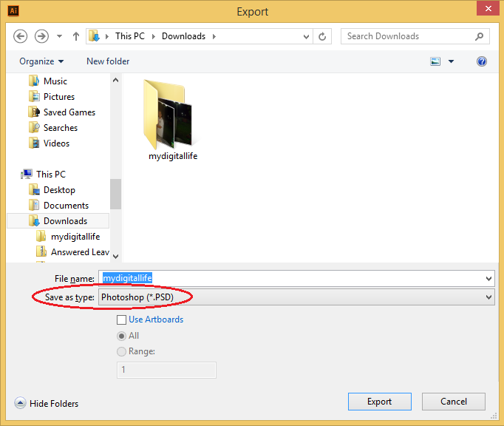Click the Documents folder icon
This screenshot has height=426, width=504.
[34, 206]
